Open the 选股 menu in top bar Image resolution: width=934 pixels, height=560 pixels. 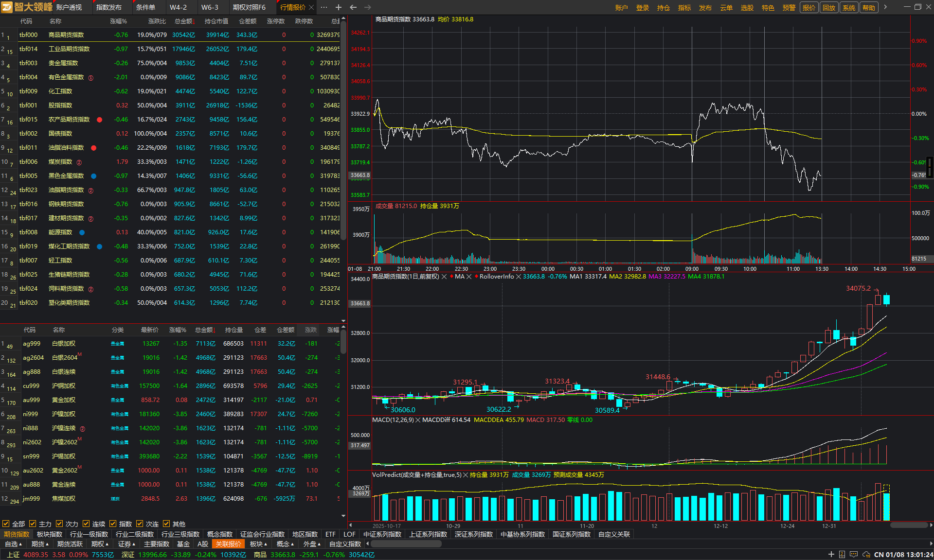pyautogui.click(x=747, y=7)
